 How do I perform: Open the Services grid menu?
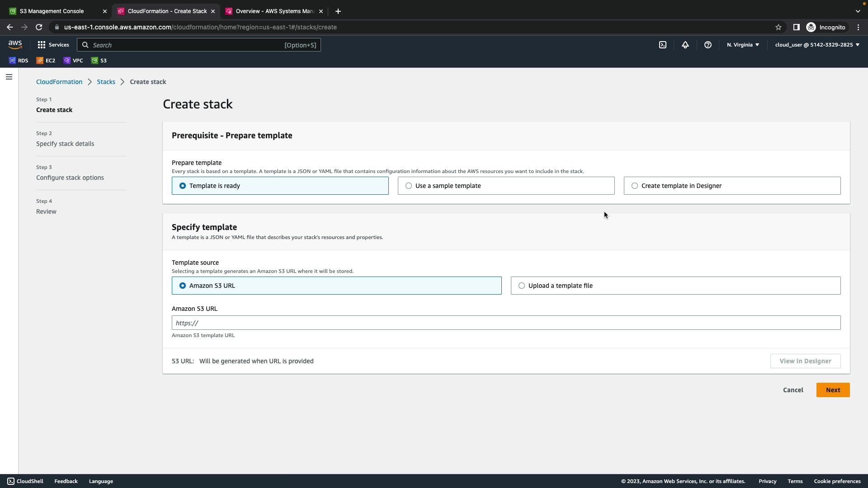click(53, 45)
